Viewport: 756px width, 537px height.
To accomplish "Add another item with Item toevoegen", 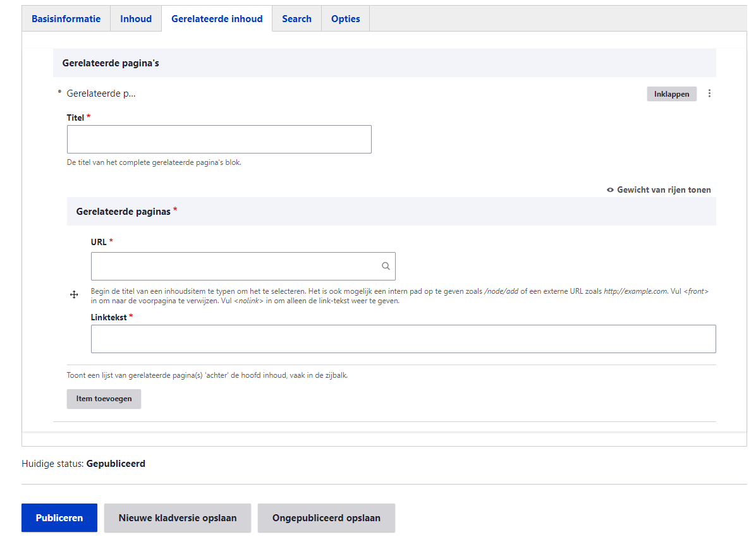I will click(104, 399).
